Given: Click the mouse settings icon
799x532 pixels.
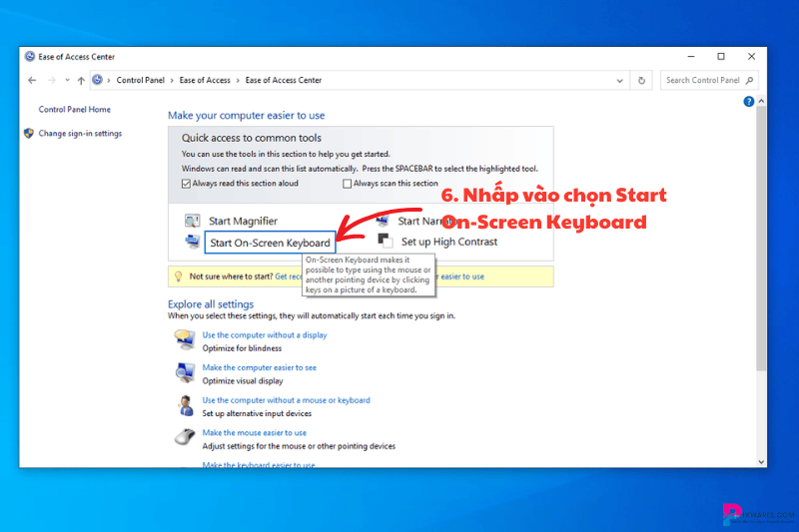Looking at the screenshot, I should (185, 438).
